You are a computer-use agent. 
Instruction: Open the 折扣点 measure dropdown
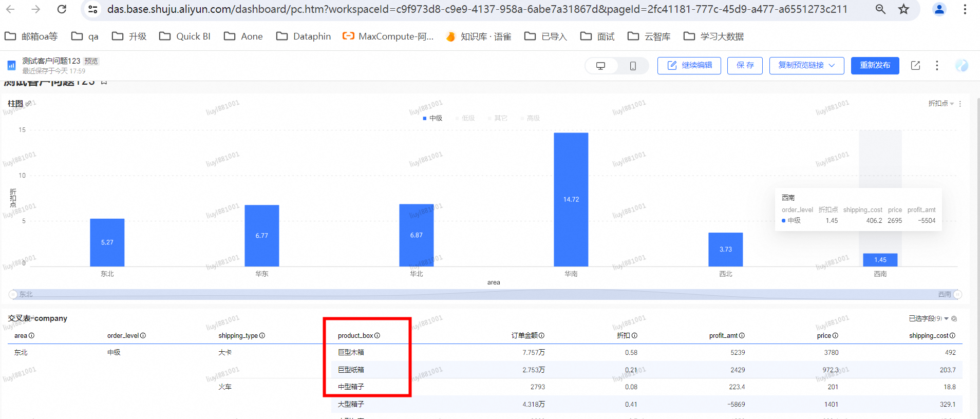(940, 104)
